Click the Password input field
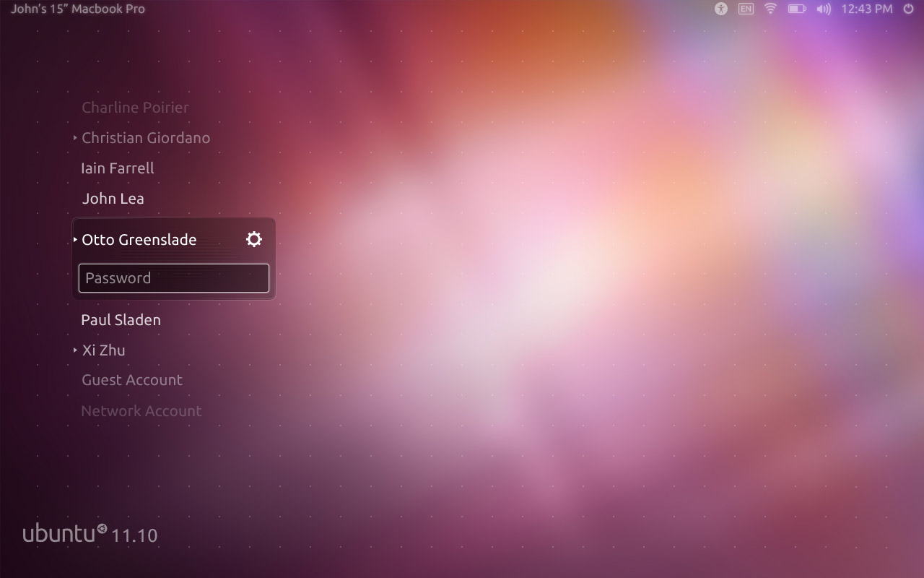Image resolution: width=924 pixels, height=578 pixels. tap(173, 277)
